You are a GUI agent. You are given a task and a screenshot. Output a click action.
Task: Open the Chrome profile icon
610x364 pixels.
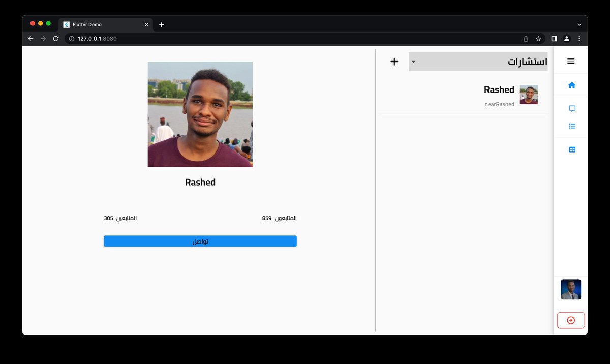pos(567,39)
